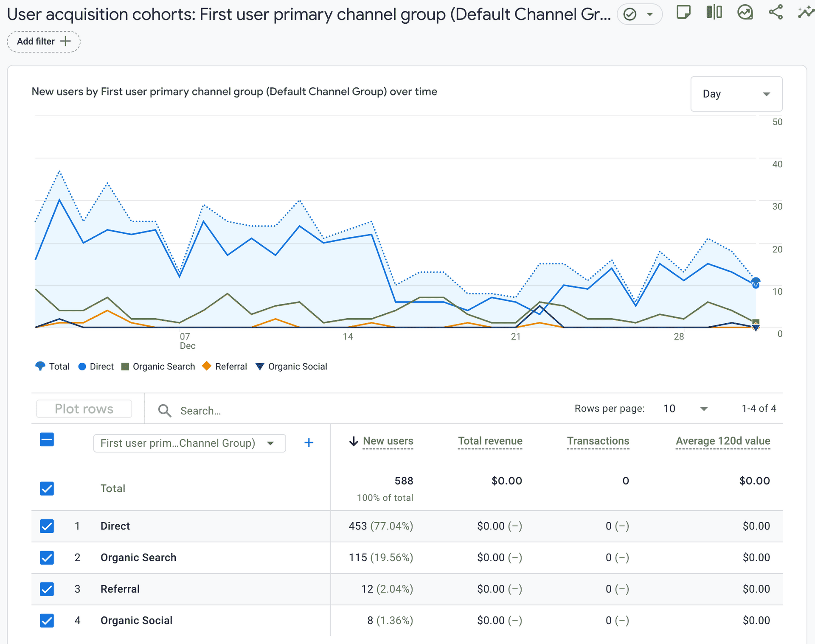Click the plus icon to add secondary dimension
815x644 pixels.
tap(309, 443)
